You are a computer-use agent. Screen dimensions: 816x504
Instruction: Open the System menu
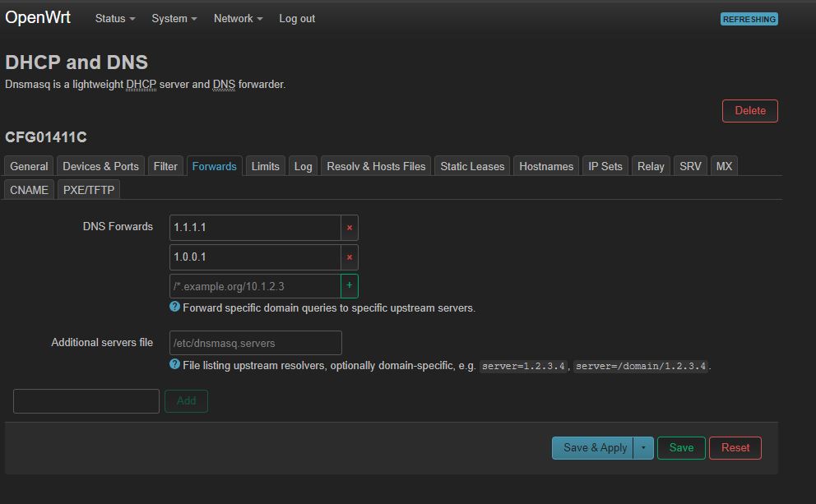coord(173,18)
